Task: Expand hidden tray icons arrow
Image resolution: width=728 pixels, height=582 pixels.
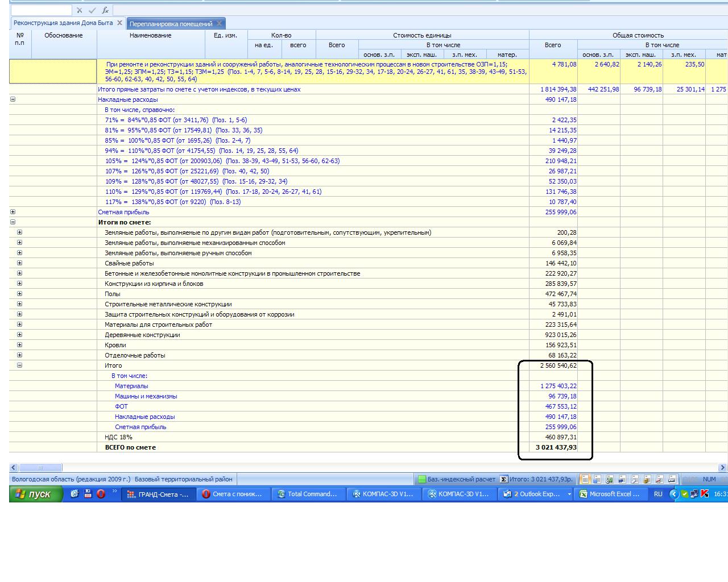Action: point(674,494)
